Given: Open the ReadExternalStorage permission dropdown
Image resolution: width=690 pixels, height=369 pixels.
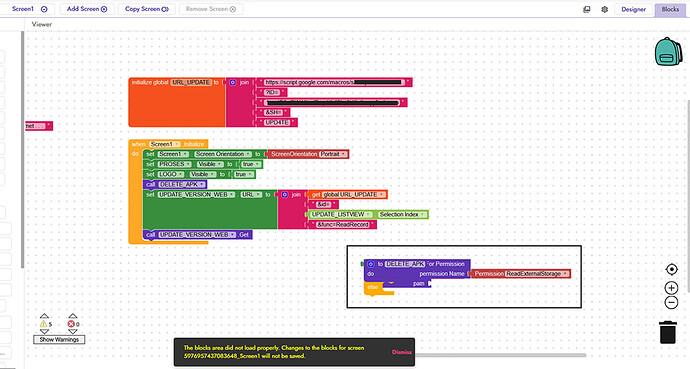Looking at the screenshot, I should click(537, 274).
